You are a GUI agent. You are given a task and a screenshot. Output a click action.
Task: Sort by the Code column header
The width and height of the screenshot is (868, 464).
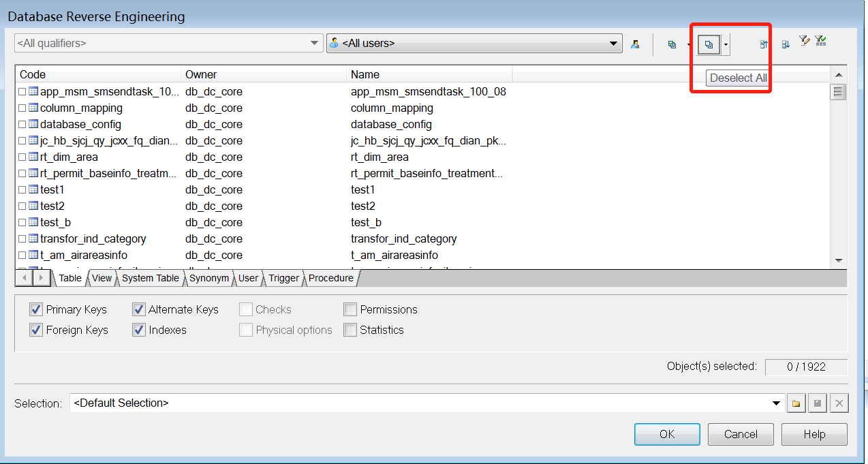click(98, 74)
